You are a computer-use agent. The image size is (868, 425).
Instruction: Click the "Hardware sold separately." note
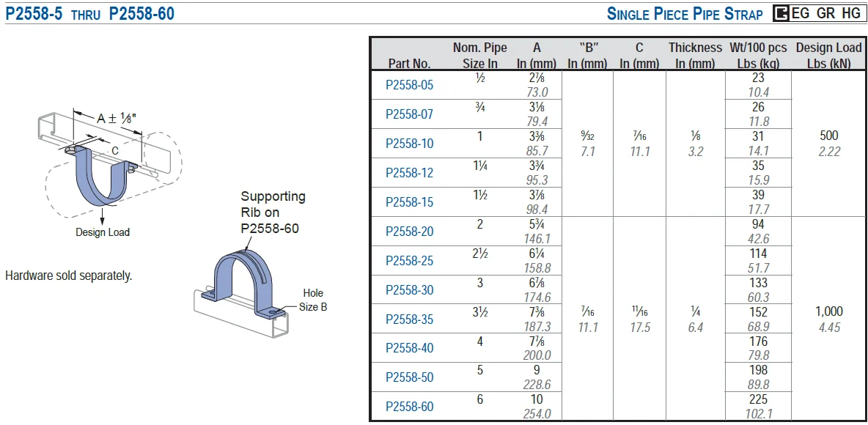tap(69, 276)
